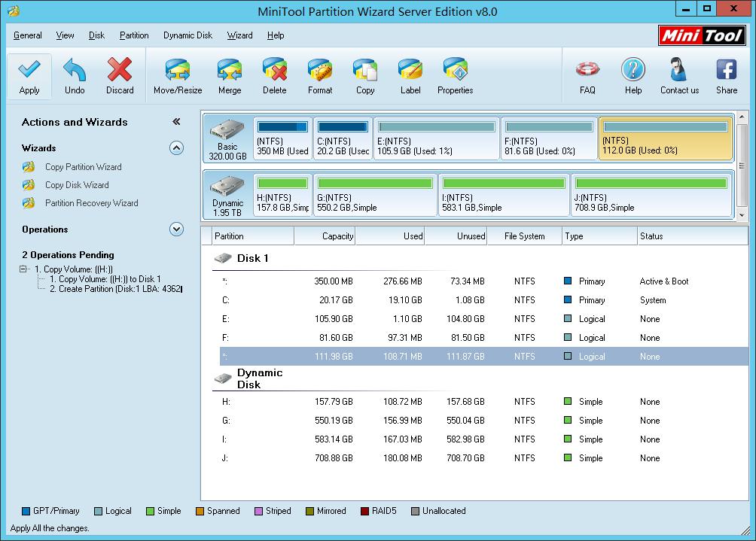Select the G: row with 550.19 GB capacity

coord(483,421)
